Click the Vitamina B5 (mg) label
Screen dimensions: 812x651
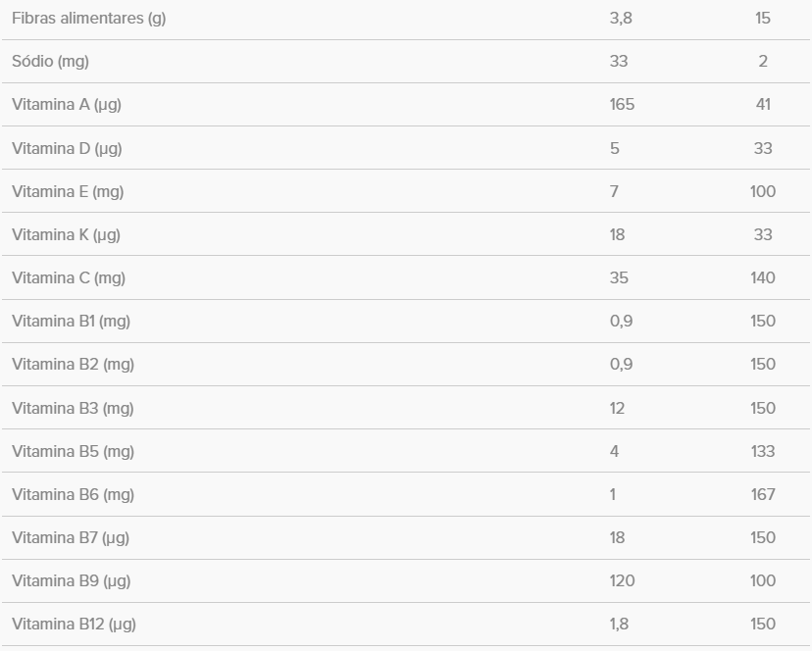73,451
